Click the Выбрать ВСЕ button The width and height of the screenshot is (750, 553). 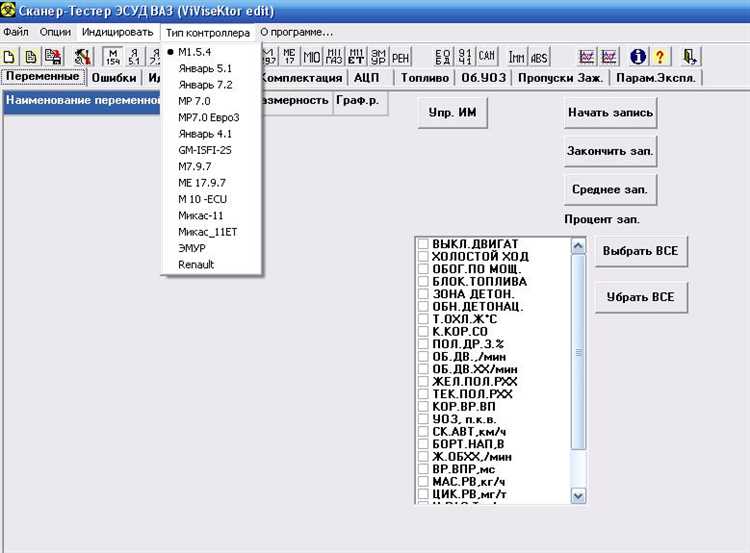[640, 251]
